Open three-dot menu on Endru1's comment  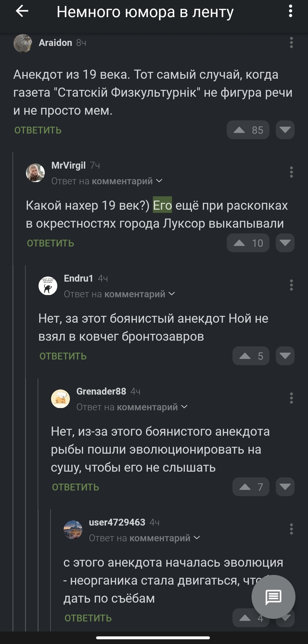coord(291,285)
